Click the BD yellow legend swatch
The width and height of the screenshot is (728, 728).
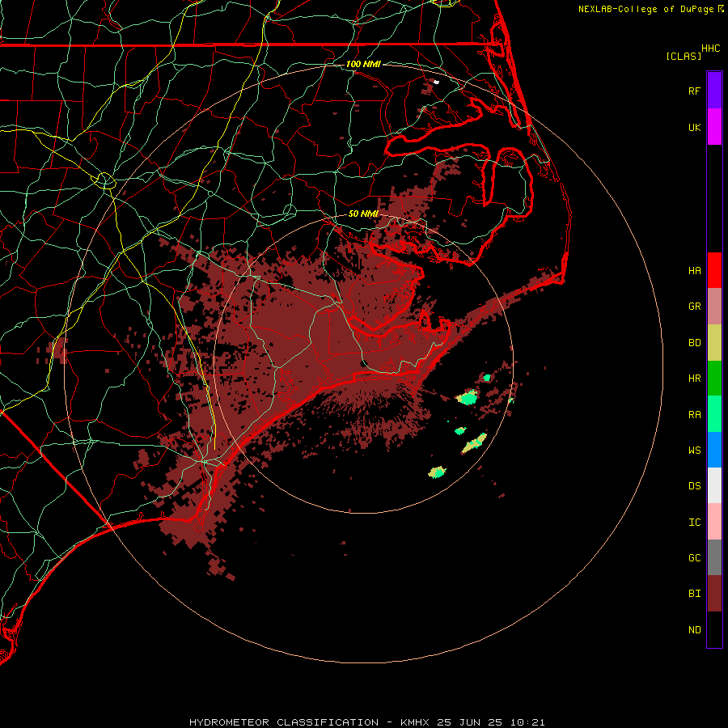coord(714,342)
